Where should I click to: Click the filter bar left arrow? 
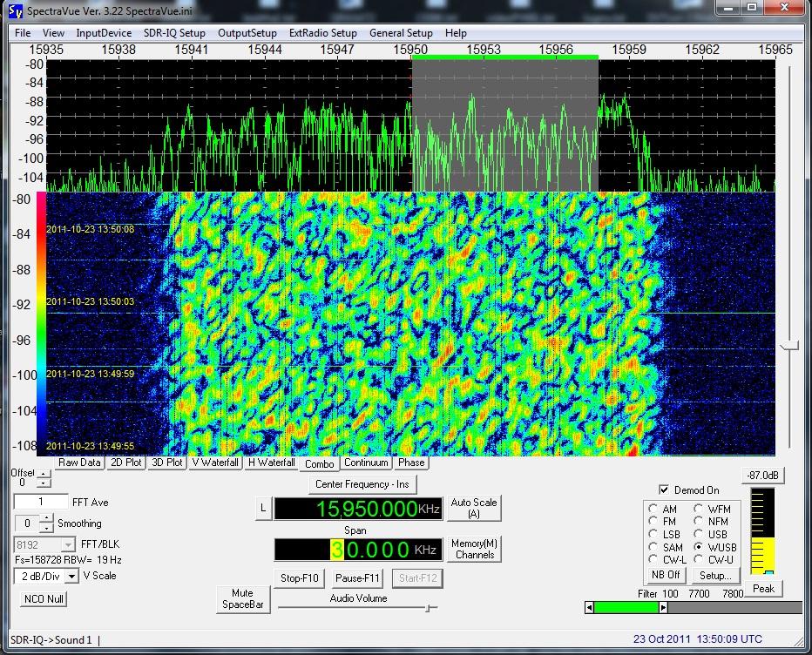pos(590,607)
